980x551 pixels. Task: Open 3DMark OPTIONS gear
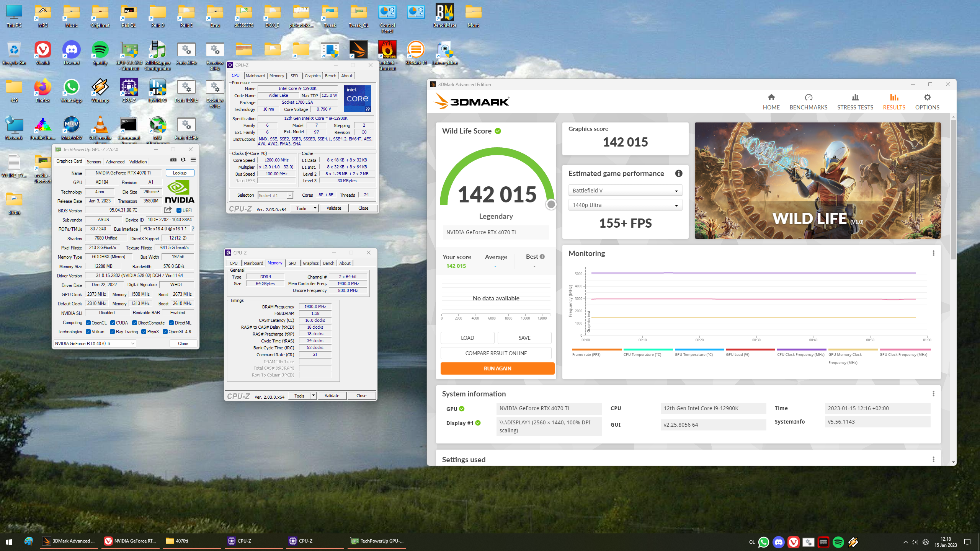coord(927,102)
